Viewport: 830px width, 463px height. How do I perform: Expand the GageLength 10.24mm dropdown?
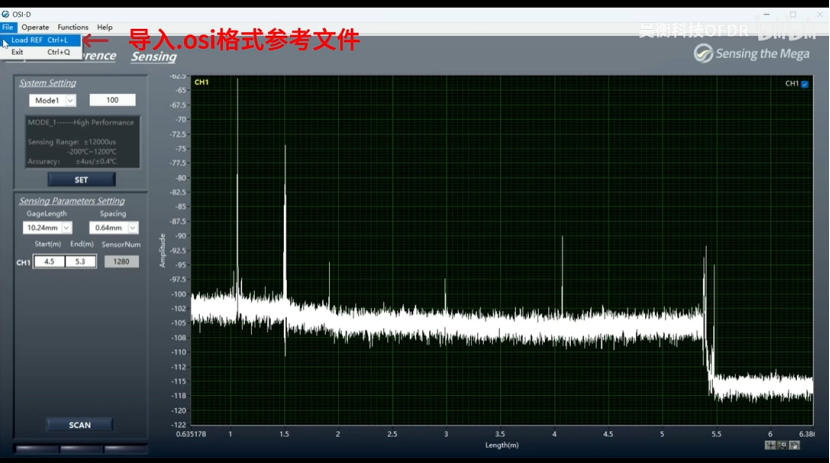click(x=48, y=227)
